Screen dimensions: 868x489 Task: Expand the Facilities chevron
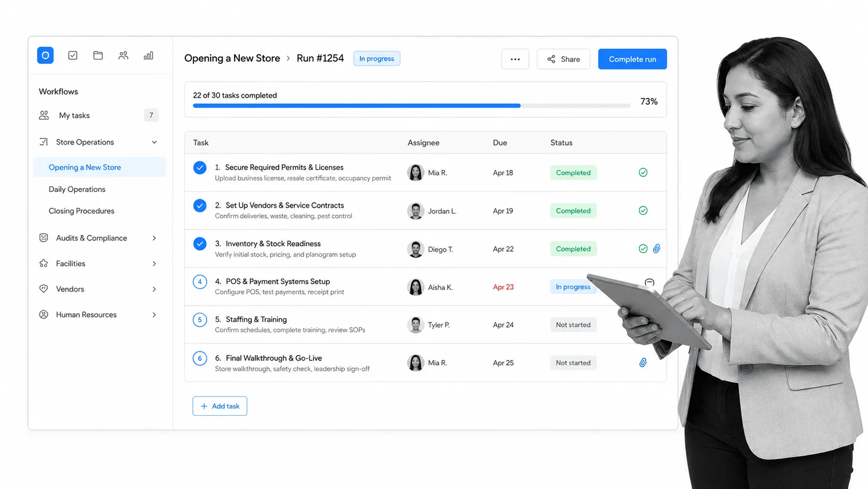(154, 263)
